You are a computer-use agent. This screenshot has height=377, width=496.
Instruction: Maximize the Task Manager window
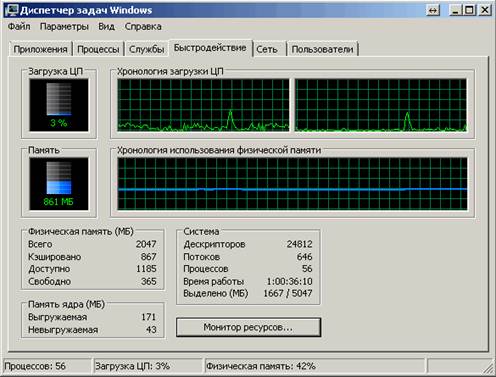[x=470, y=10]
